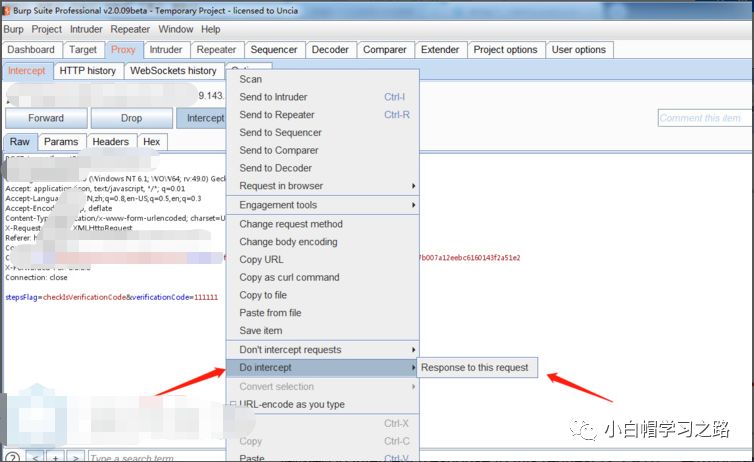Viewport: 754px width, 462px height.
Task: Choose Copy URL from context menu
Action: coord(323,260)
